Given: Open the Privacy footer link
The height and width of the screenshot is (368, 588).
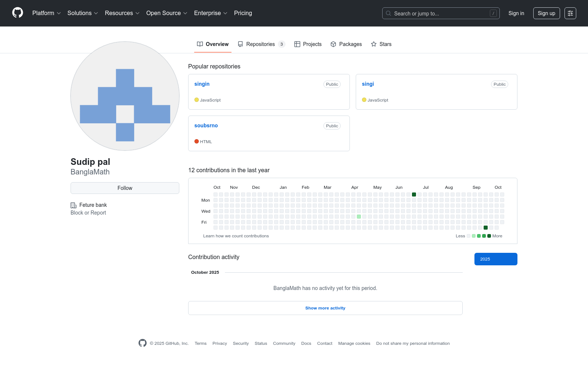Looking at the screenshot, I should 220,343.
